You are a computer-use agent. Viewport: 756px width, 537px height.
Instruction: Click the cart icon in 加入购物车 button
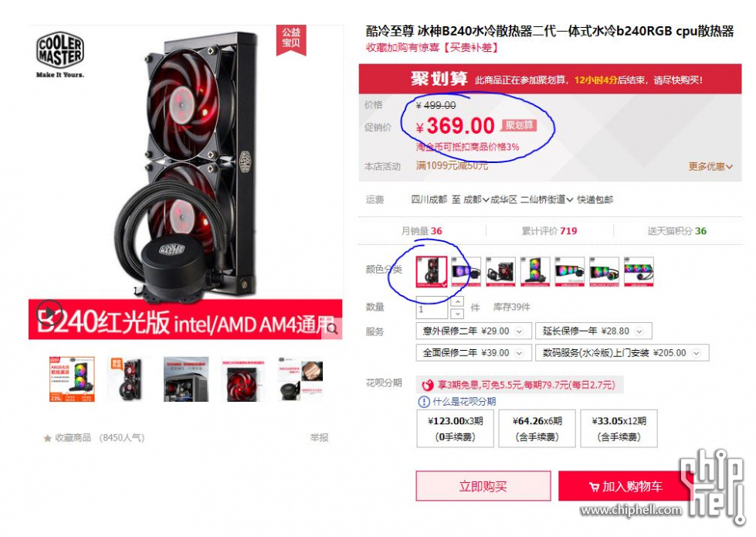[x=594, y=488]
